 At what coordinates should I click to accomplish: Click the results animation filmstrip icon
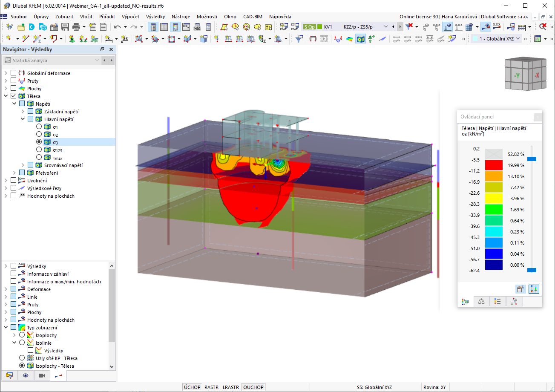coord(325,39)
